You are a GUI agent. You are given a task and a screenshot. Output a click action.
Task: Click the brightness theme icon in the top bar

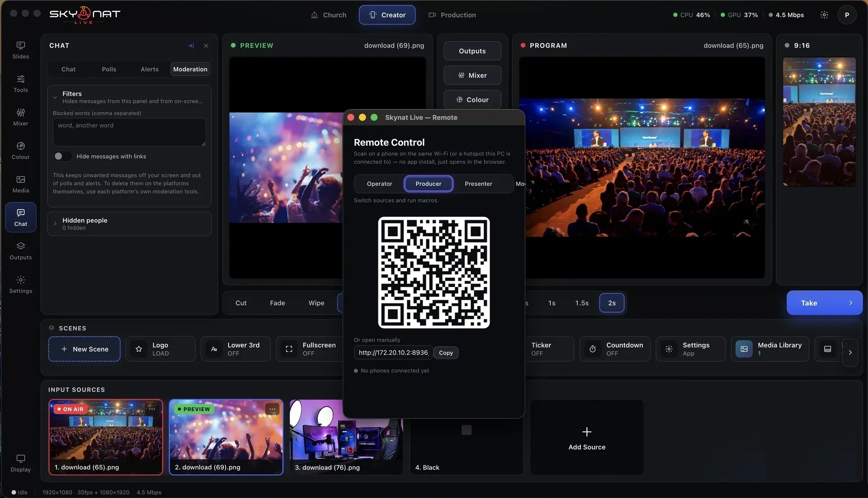[x=824, y=15]
